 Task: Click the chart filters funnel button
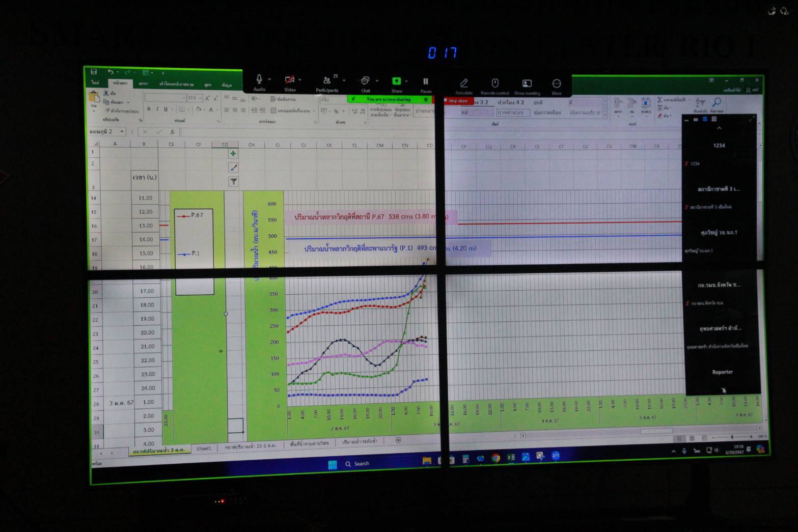click(233, 181)
